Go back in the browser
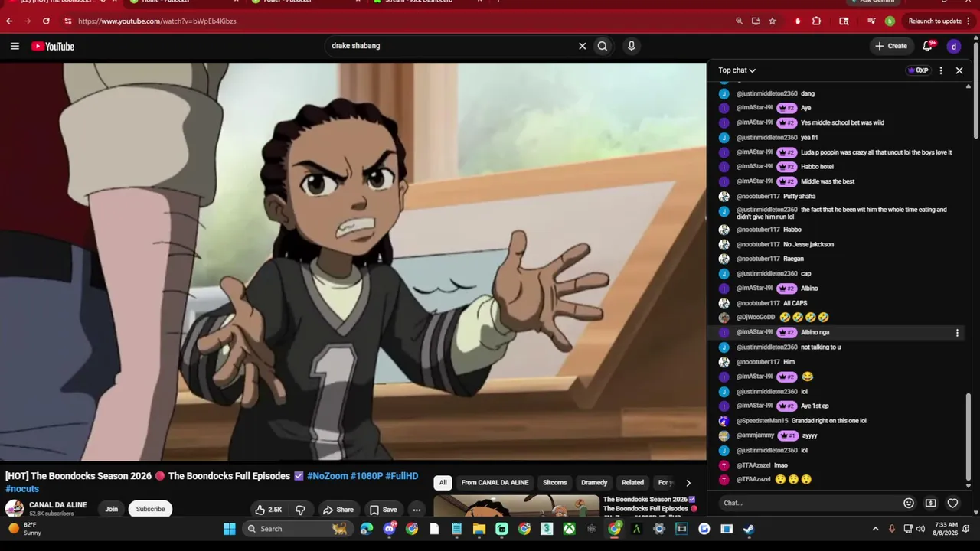 pos(9,21)
